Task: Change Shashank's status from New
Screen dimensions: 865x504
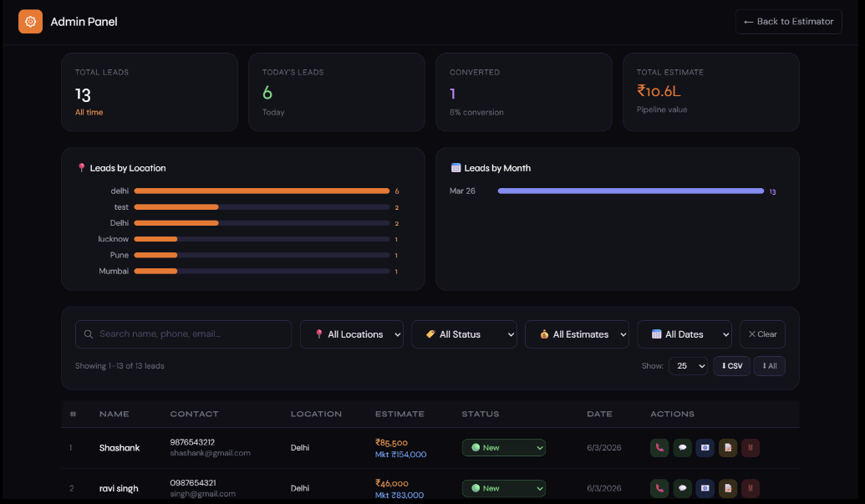Action: 503,448
